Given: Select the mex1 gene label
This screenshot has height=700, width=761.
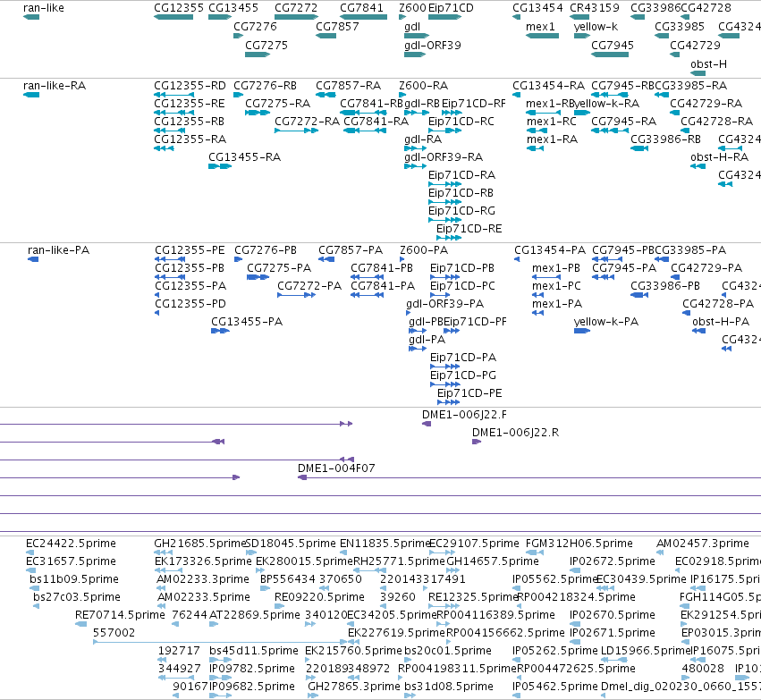Looking at the screenshot, I should pos(540,27).
